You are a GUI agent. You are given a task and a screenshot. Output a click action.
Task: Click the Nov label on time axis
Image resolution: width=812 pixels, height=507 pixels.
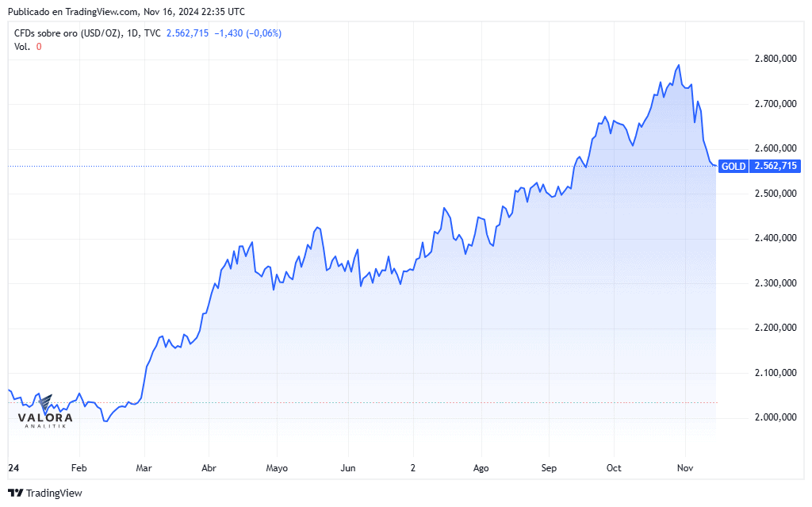coord(685,468)
